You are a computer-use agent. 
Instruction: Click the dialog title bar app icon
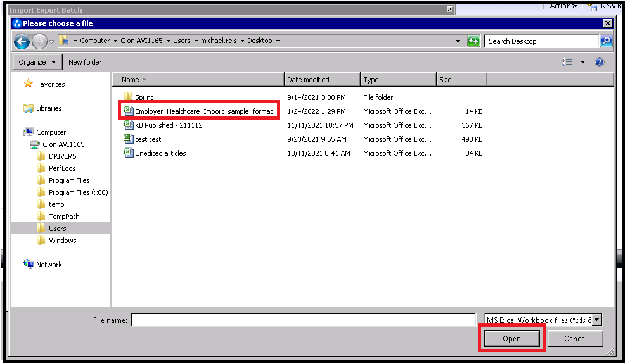(x=17, y=23)
